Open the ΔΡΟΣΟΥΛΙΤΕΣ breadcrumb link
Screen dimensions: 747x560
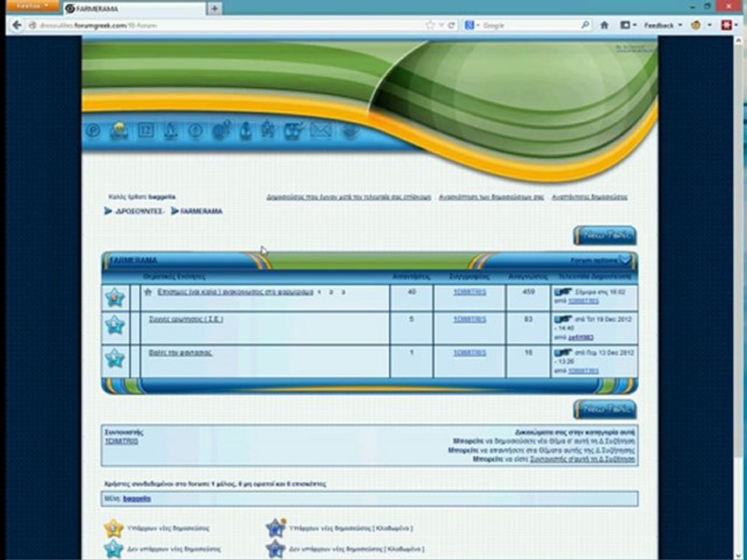pyautogui.click(x=139, y=211)
